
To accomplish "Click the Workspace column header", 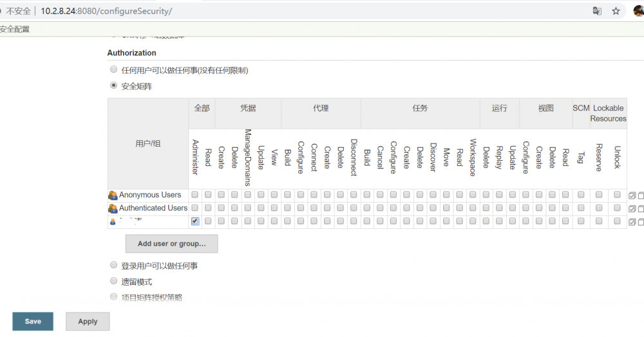I will pyautogui.click(x=473, y=158).
